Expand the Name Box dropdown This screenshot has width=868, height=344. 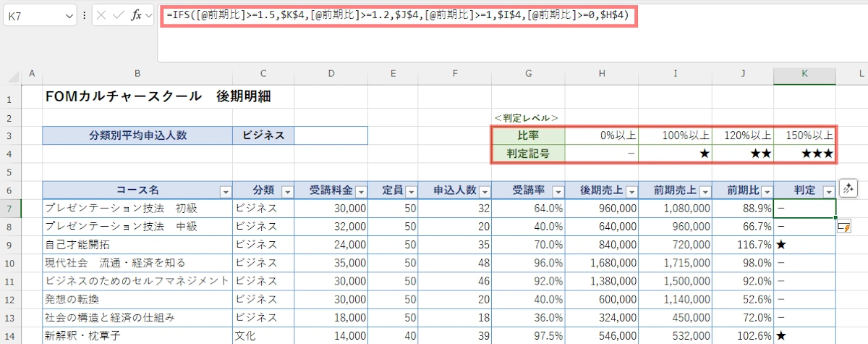point(69,15)
